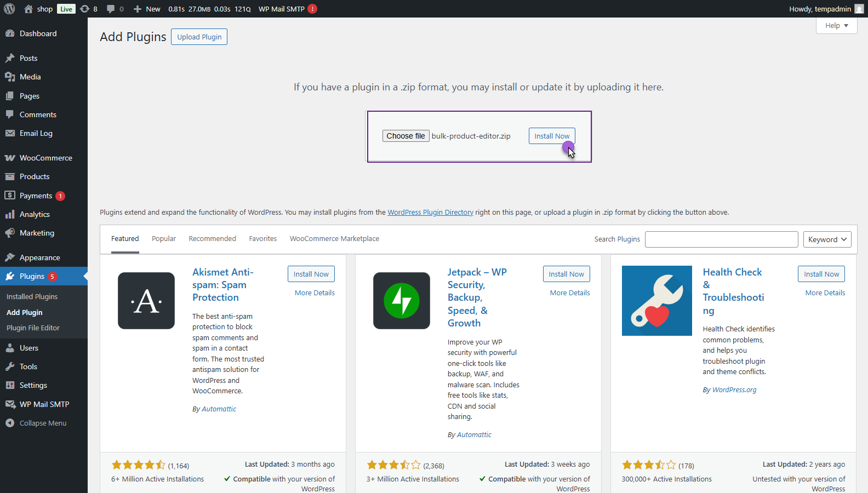
Task: Click the Products icon in sidebar
Action: pos(10,176)
